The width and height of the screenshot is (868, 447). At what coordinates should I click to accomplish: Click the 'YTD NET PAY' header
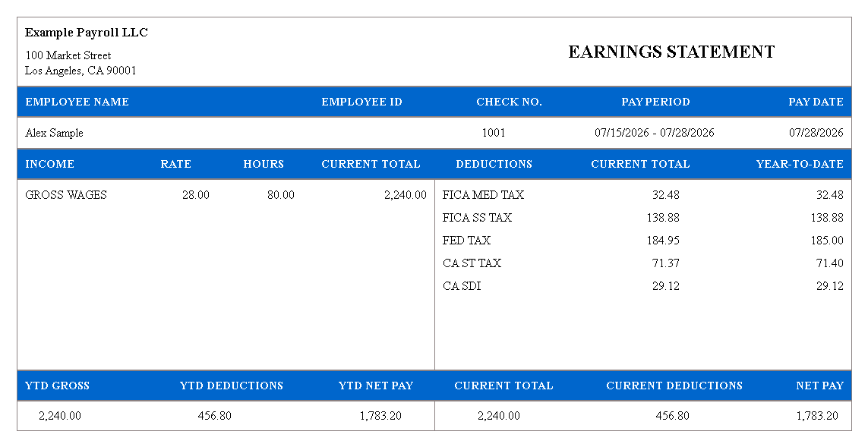click(376, 386)
